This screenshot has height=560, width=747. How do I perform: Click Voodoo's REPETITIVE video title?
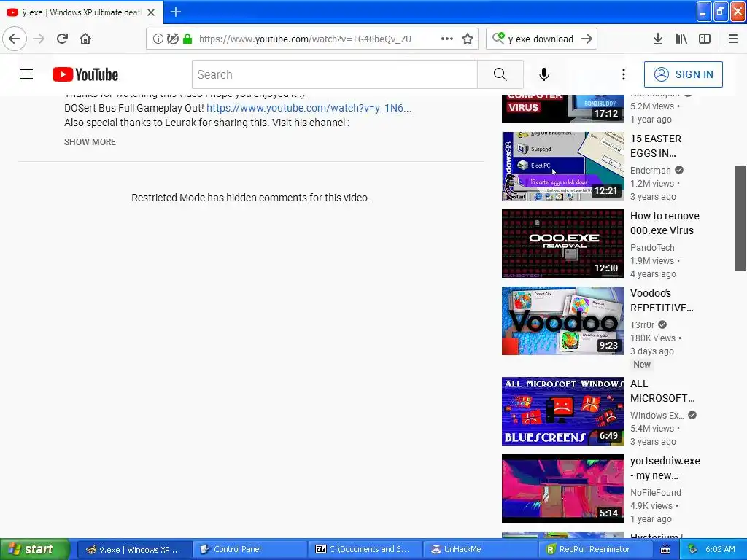click(x=662, y=300)
